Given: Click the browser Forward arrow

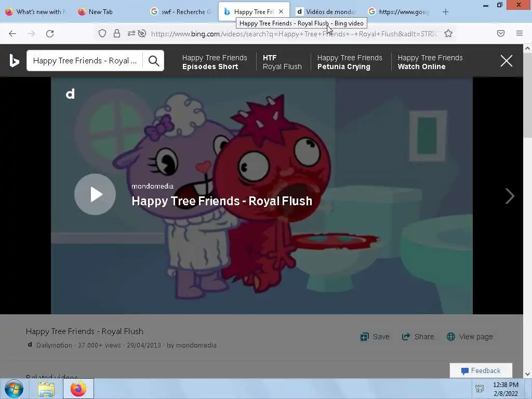Looking at the screenshot, I should pyautogui.click(x=31, y=34).
